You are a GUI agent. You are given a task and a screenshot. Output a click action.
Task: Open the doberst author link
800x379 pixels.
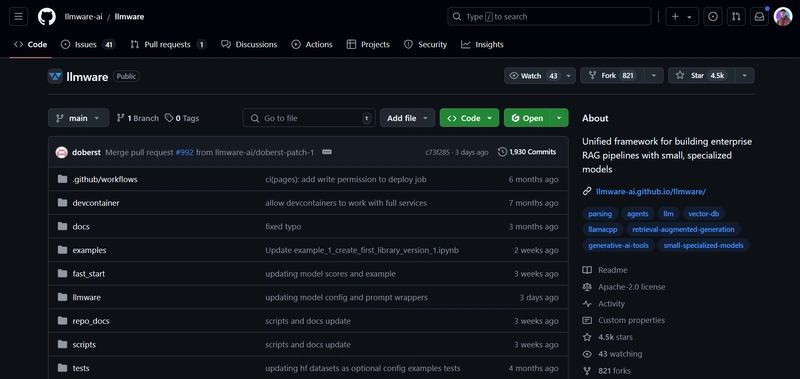click(x=86, y=152)
